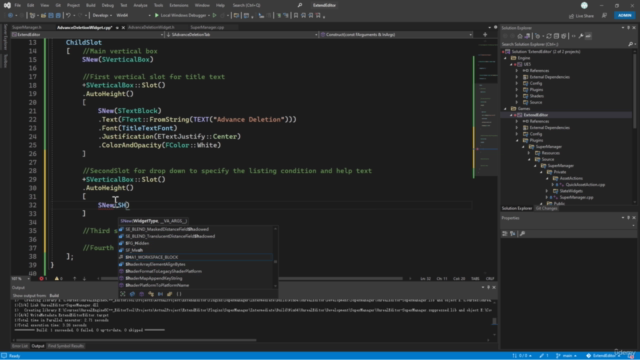Collapse the Engine folder in Solution Explorer
Image resolution: width=640 pixels, height=360 pixels.
[x=506, y=58]
